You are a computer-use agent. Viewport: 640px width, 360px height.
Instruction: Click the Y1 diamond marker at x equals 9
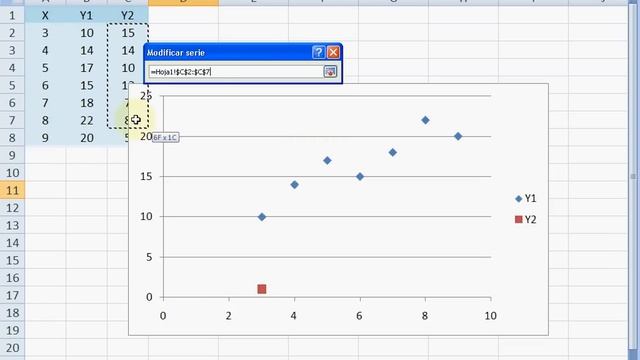tap(458, 136)
